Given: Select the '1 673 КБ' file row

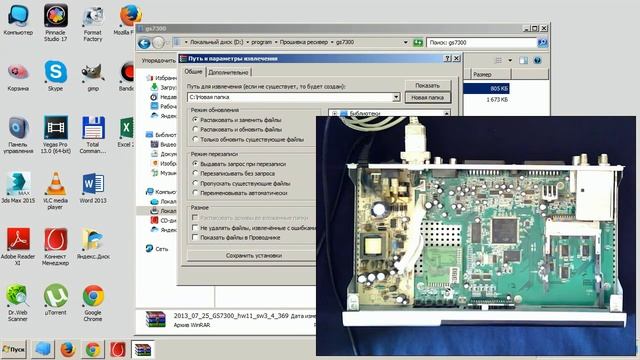Looking at the screenshot, I should point(487,100).
